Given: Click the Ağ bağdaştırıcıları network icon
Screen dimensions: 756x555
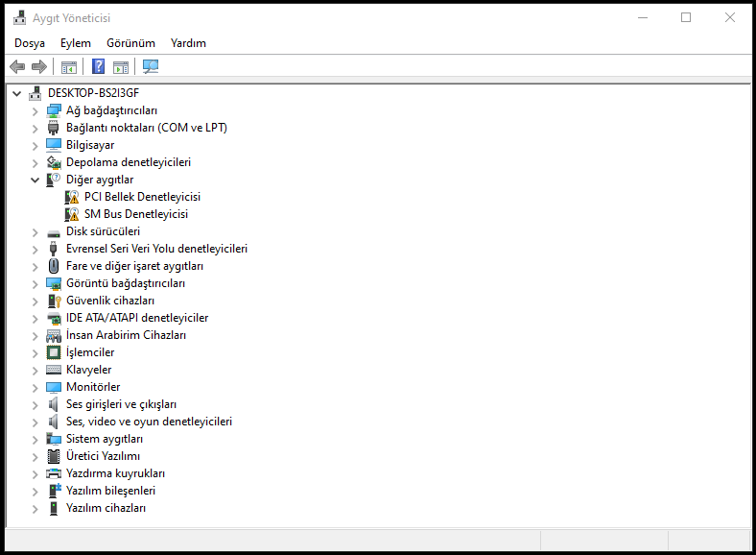Looking at the screenshot, I should 54,110.
